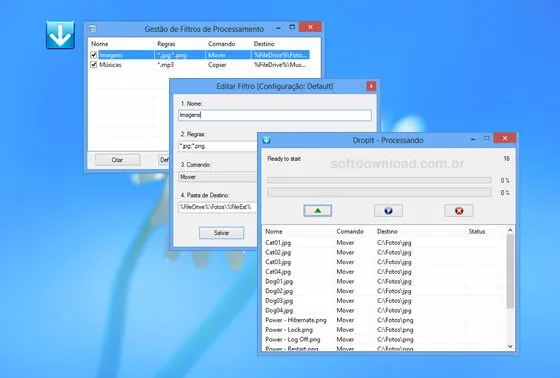Image resolution: width=560 pixels, height=378 pixels.
Task: Select Dog04.jpg in the file list
Action: pyautogui.click(x=279, y=310)
